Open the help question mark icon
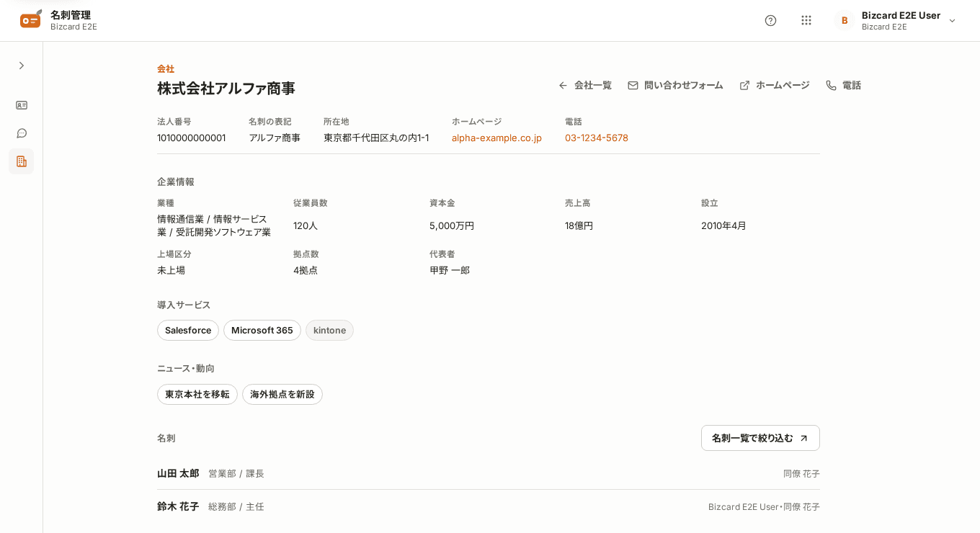This screenshot has width=980, height=533. (x=770, y=20)
